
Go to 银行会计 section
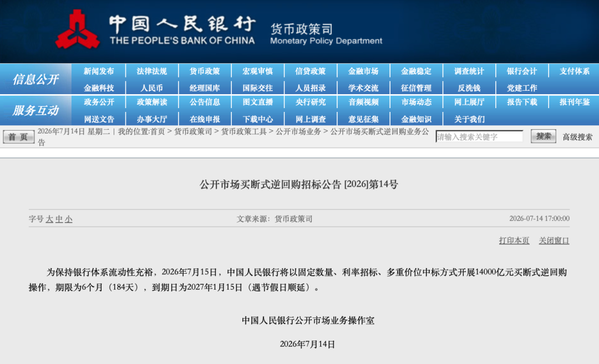[522, 71]
